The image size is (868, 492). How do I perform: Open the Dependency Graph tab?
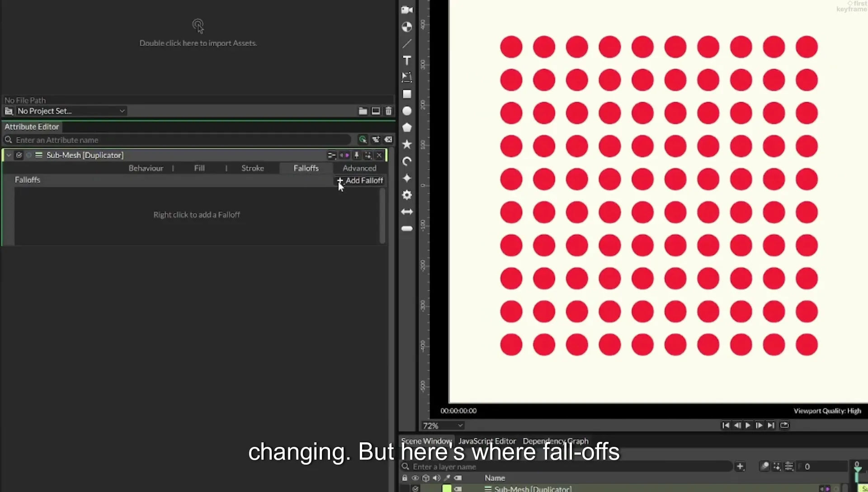click(x=556, y=441)
